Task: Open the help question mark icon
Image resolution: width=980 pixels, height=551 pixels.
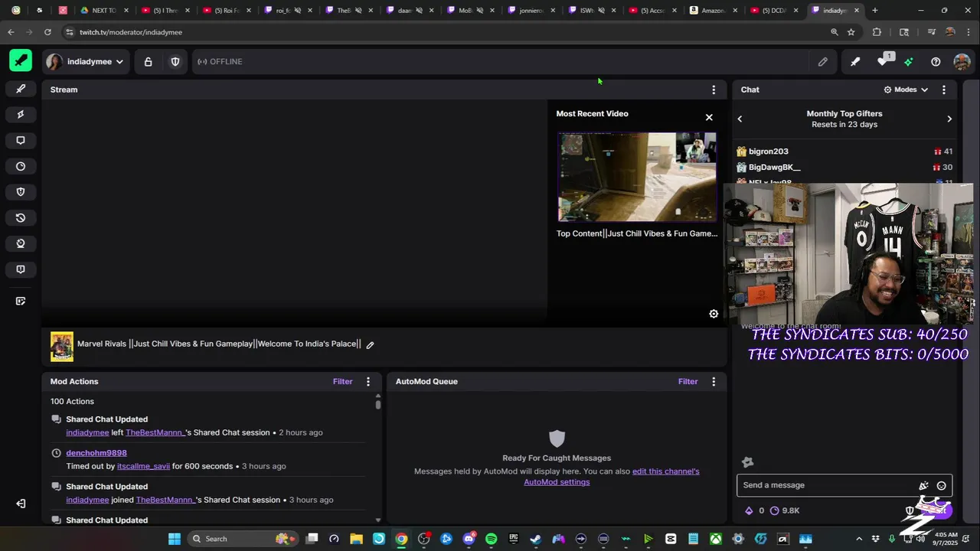Action: tap(936, 62)
